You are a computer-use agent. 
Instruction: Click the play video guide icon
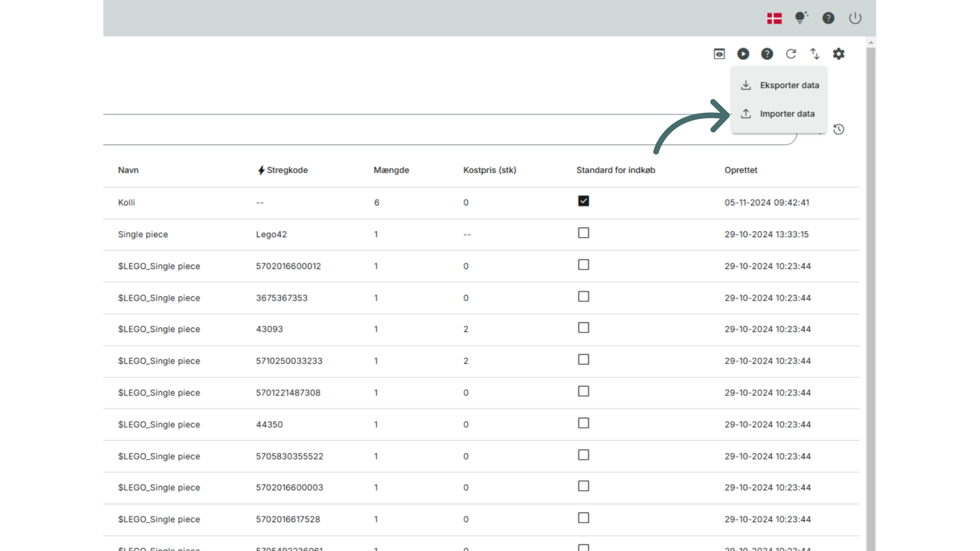tap(743, 54)
